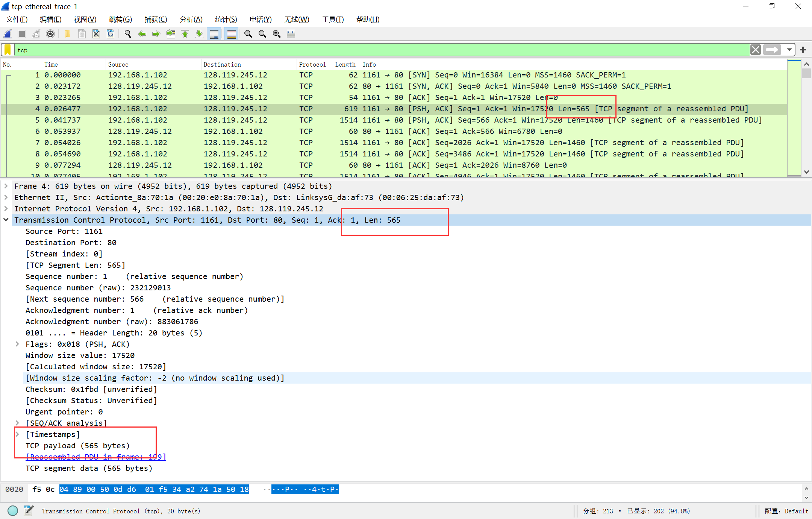Viewport: 812px width, 519px height.
Task: Clear the display filter with X button
Action: point(755,50)
